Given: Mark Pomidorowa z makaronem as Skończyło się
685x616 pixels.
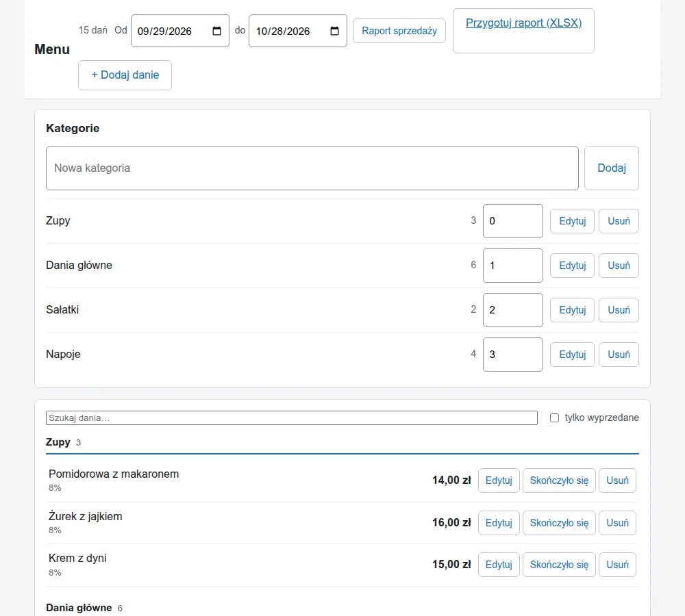Looking at the screenshot, I should (x=559, y=480).
